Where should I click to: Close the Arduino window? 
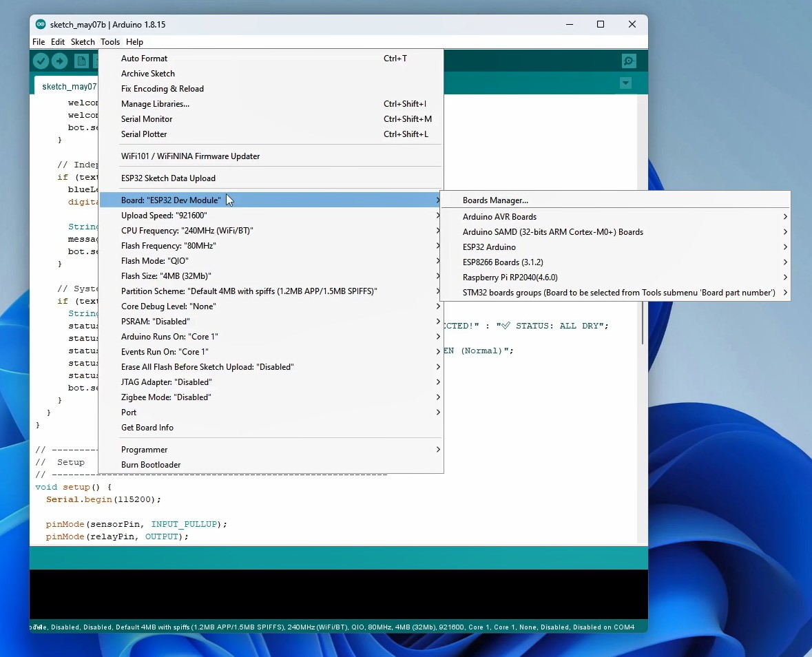click(x=632, y=24)
